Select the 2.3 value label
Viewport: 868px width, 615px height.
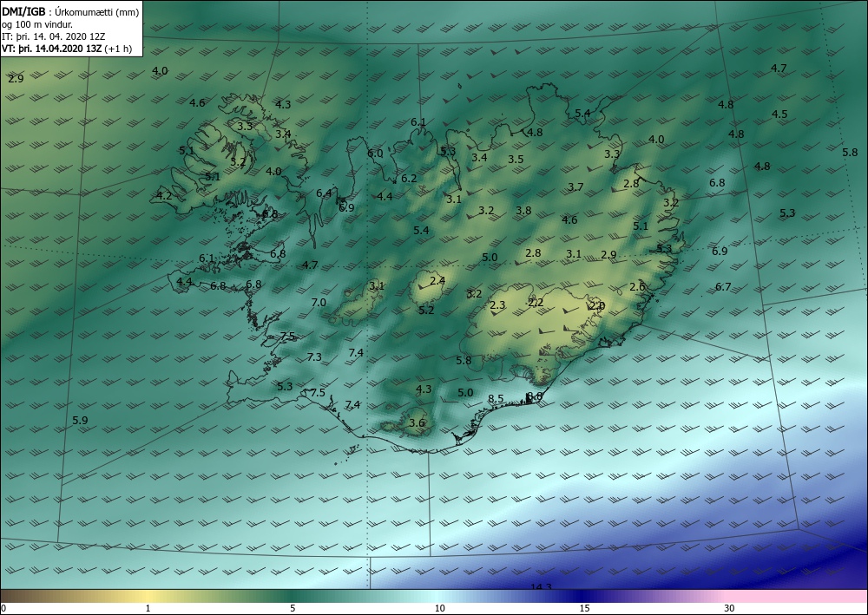click(x=497, y=304)
